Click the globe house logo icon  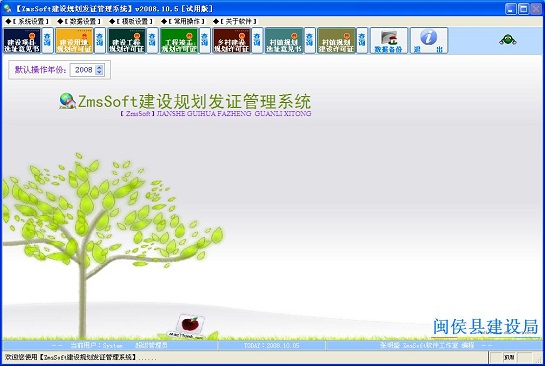(x=67, y=101)
